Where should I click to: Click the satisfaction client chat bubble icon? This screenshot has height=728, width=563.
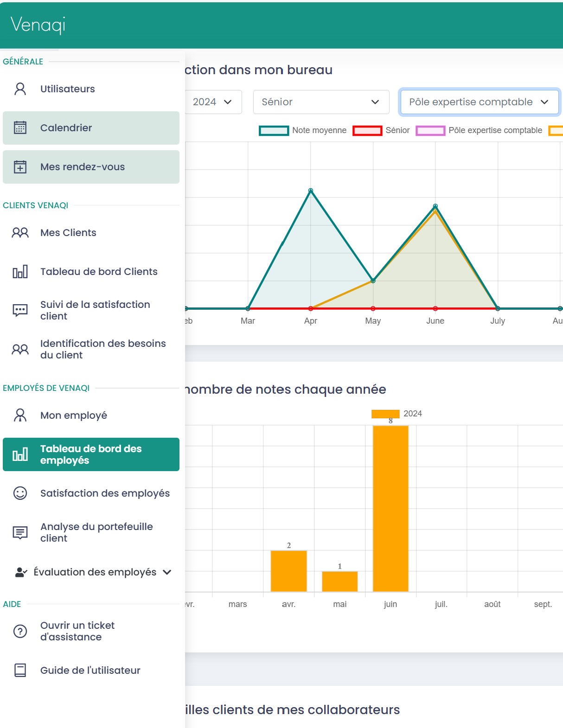point(20,310)
